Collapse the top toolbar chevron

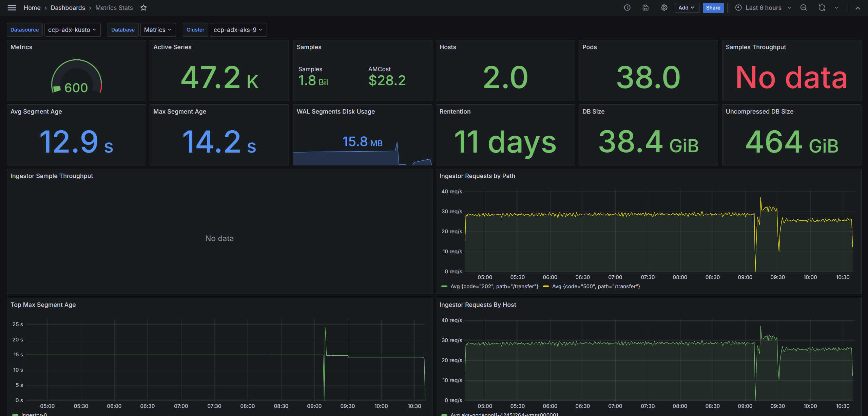(x=858, y=8)
